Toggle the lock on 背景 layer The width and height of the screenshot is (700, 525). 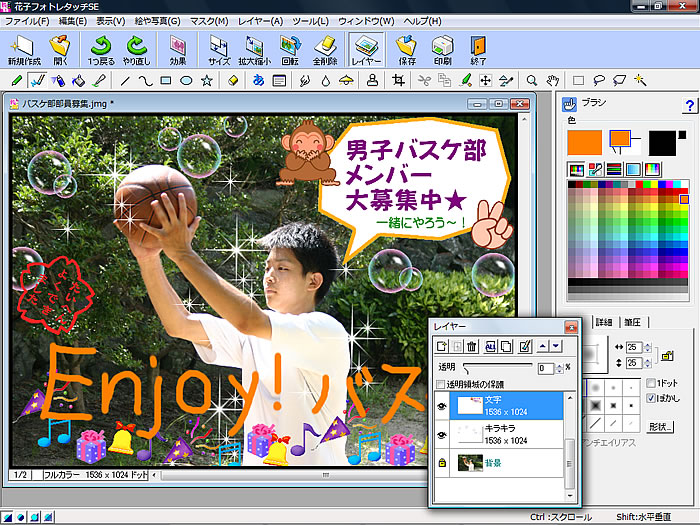click(x=442, y=462)
